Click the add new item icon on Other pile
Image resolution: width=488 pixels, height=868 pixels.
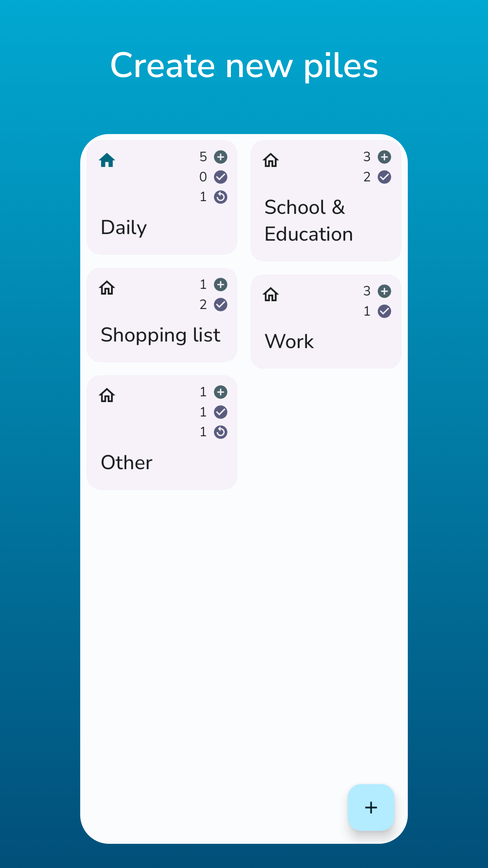tap(221, 392)
